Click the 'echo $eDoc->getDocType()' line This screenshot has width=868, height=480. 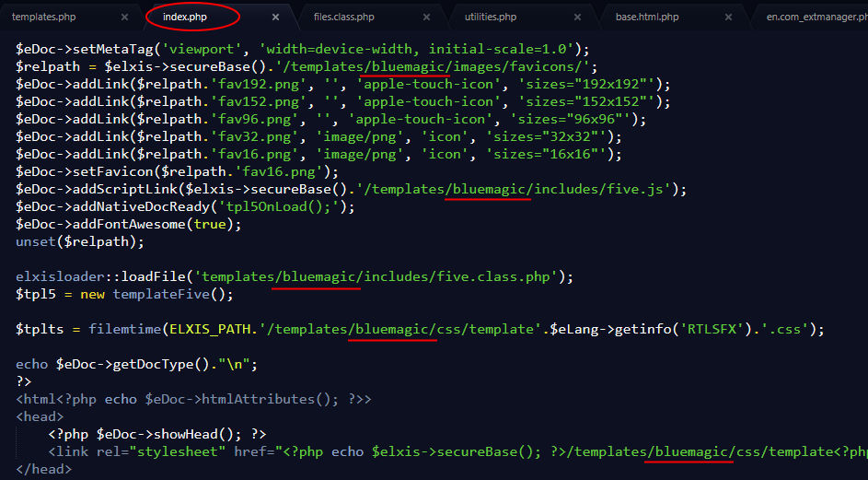(x=137, y=364)
